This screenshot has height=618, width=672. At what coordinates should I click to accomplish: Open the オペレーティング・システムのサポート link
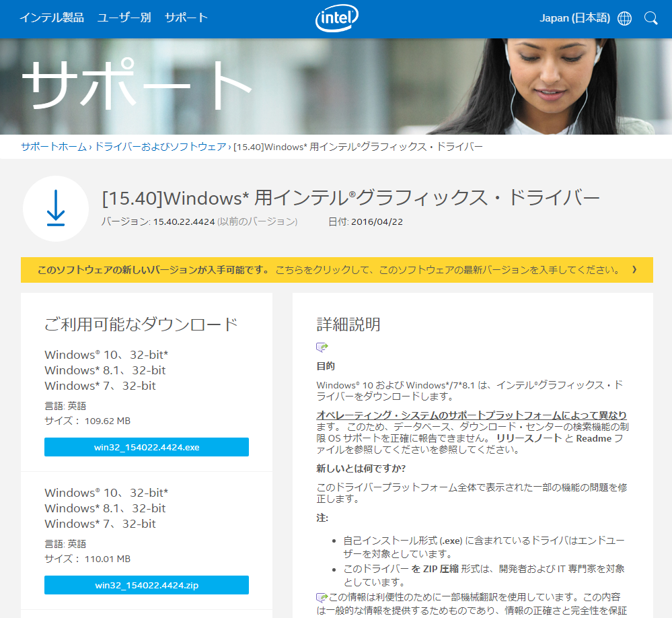point(472,415)
